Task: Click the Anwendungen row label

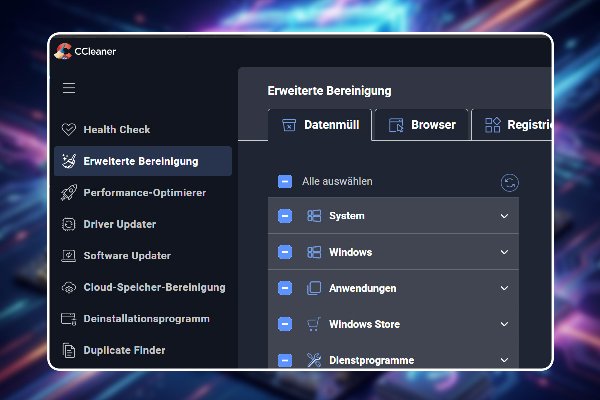Action: (362, 288)
